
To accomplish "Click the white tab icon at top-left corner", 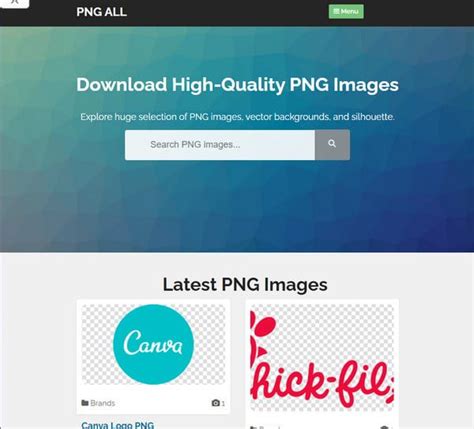I will (14, 3).
